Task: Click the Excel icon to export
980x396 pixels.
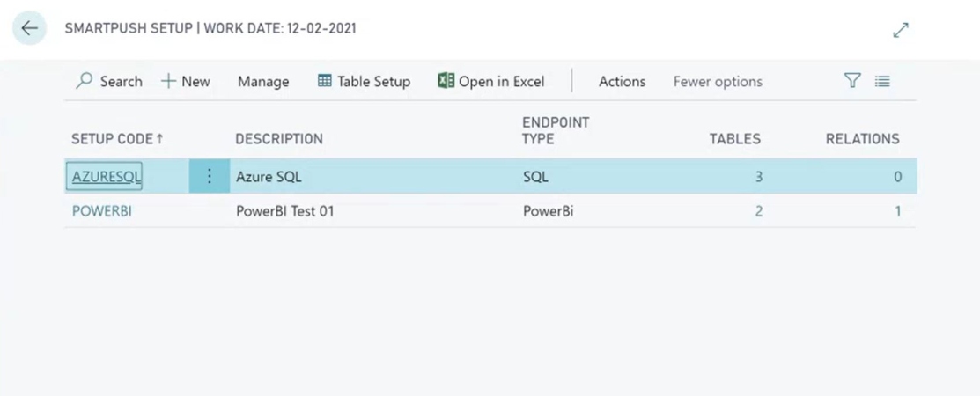Action: (446, 81)
